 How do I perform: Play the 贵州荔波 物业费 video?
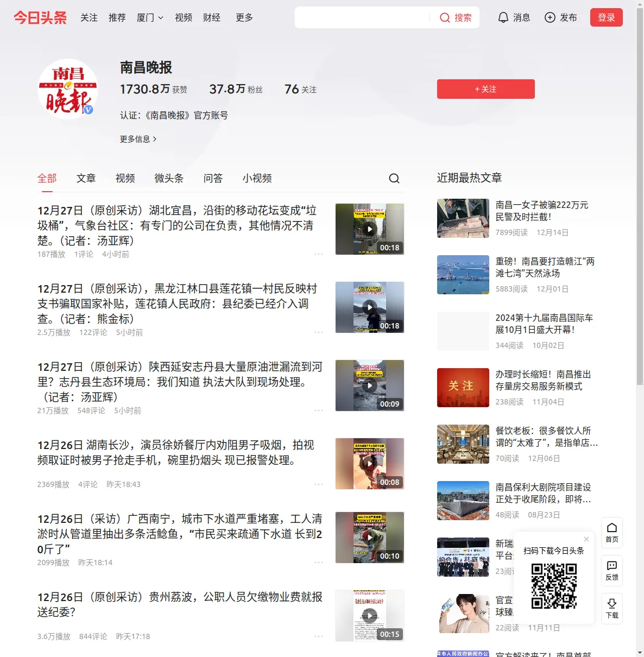pos(370,616)
